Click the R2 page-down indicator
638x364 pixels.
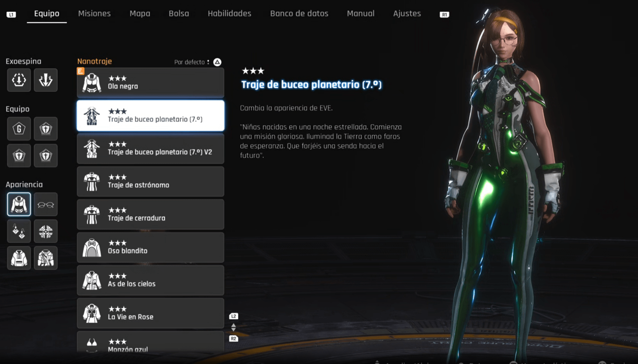pyautogui.click(x=234, y=339)
